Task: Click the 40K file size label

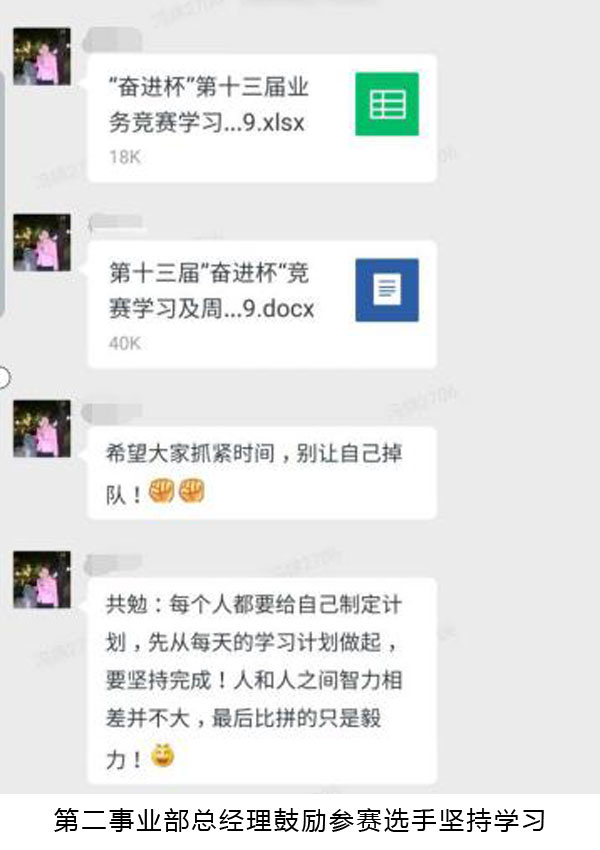Action: pyautogui.click(x=125, y=343)
